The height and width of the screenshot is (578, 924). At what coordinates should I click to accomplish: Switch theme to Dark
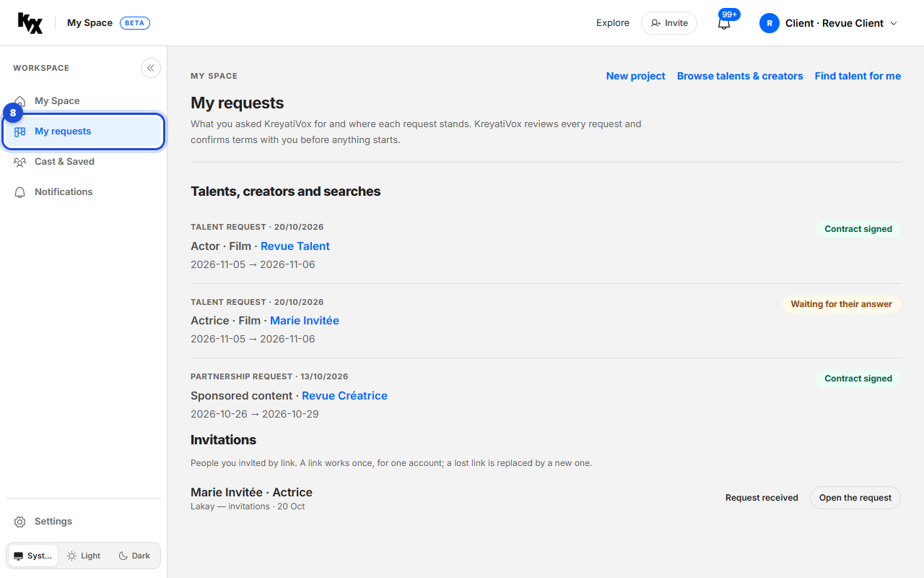click(x=134, y=556)
